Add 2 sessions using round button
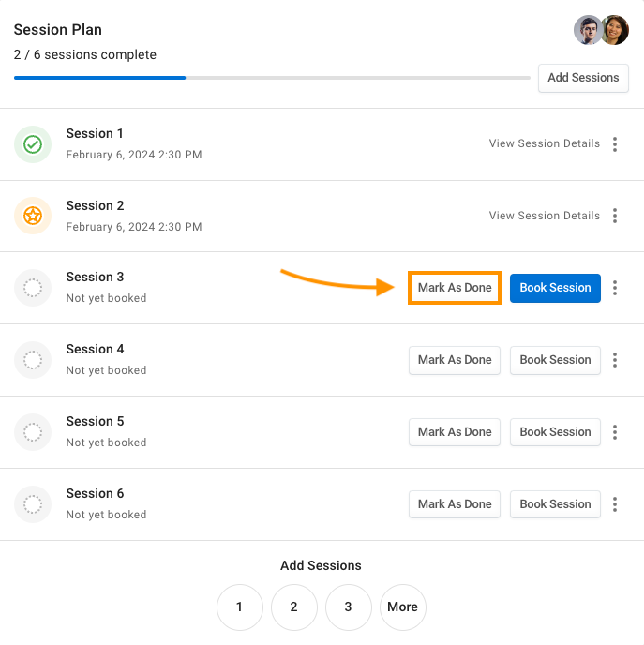 pos(293,607)
